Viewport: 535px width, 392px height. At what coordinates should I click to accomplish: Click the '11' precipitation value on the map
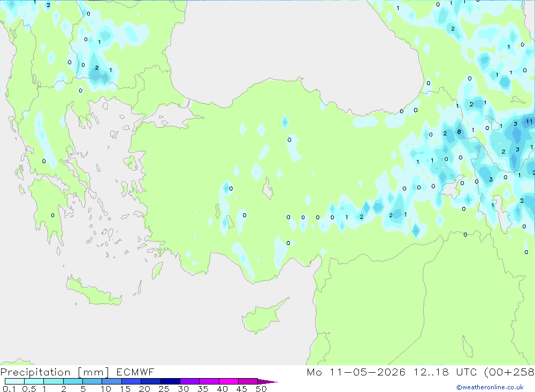pyautogui.click(x=529, y=121)
